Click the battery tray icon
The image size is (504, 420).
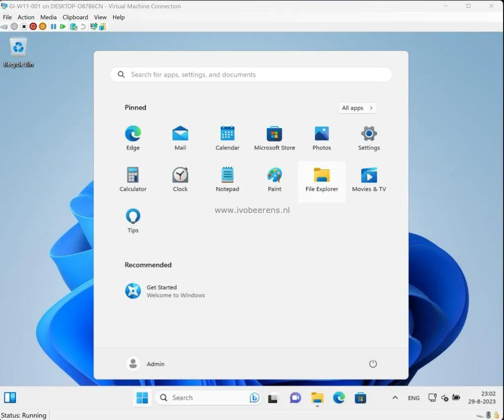point(456,397)
